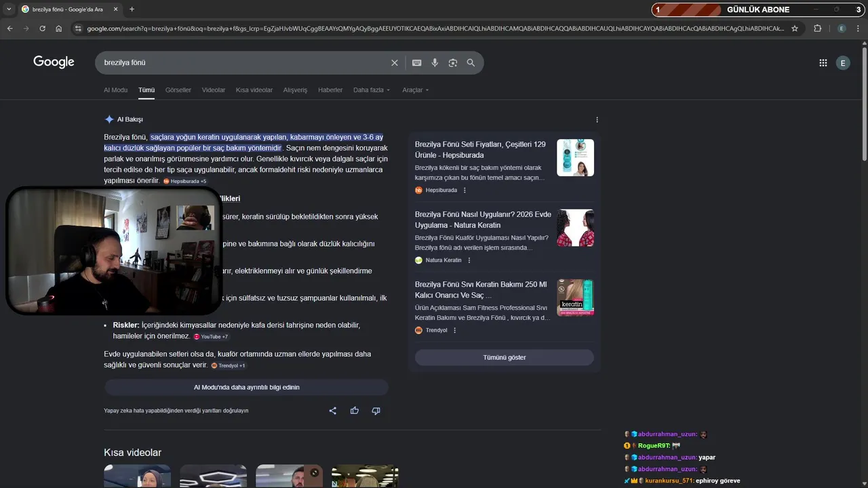
Task: Open the browser home page
Action: 58,28
